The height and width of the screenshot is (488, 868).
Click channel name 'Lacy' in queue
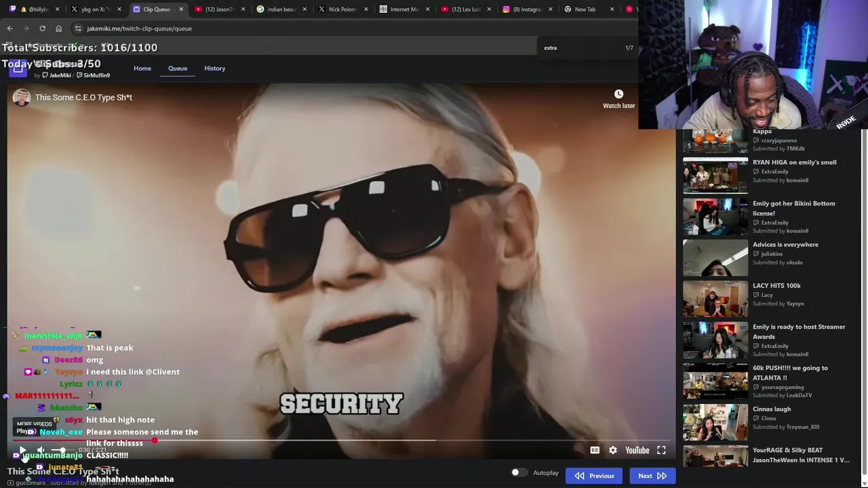click(767, 295)
